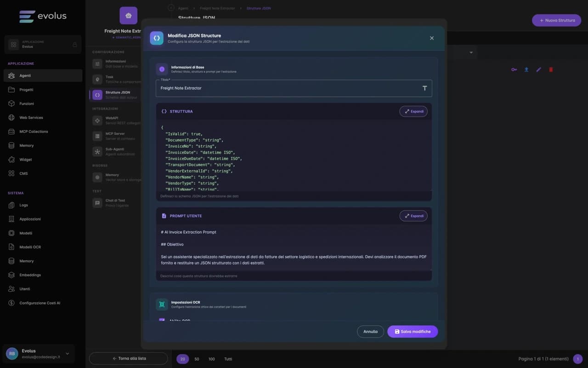Click the pencil edit icon in the row
This screenshot has height=368, width=588.
[539, 69]
